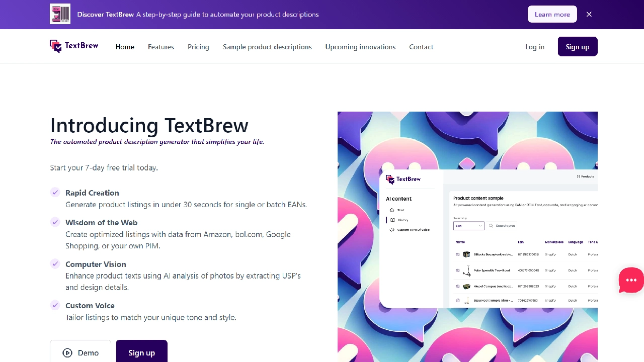Click the Custom Tone Of Voice speaker icon
This screenshot has width=644, height=362.
pyautogui.click(x=392, y=230)
